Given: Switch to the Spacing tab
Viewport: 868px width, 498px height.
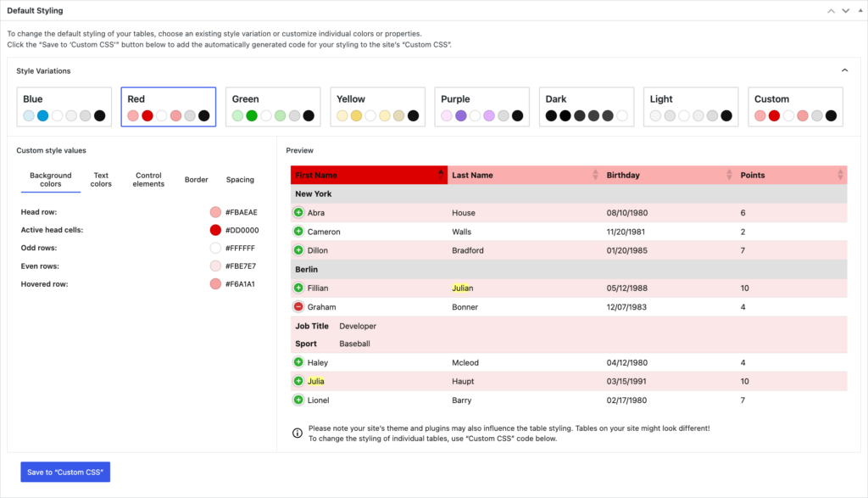Looking at the screenshot, I should coord(240,179).
